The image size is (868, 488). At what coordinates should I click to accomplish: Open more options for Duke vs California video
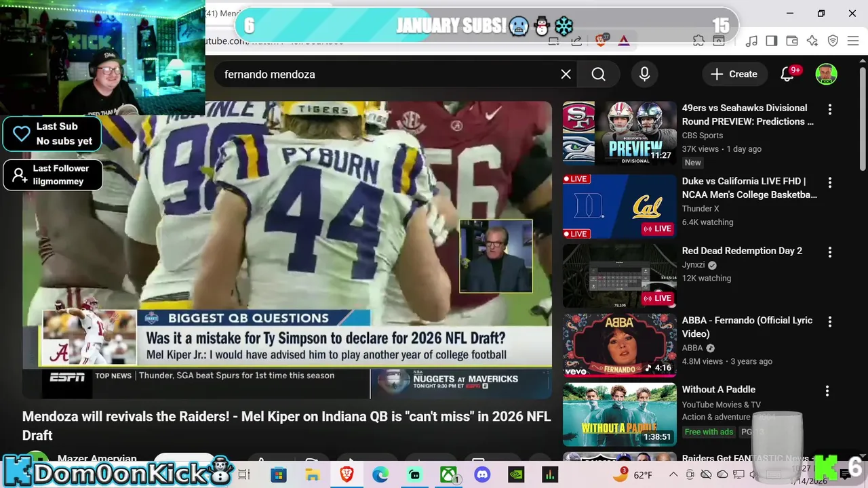829,182
